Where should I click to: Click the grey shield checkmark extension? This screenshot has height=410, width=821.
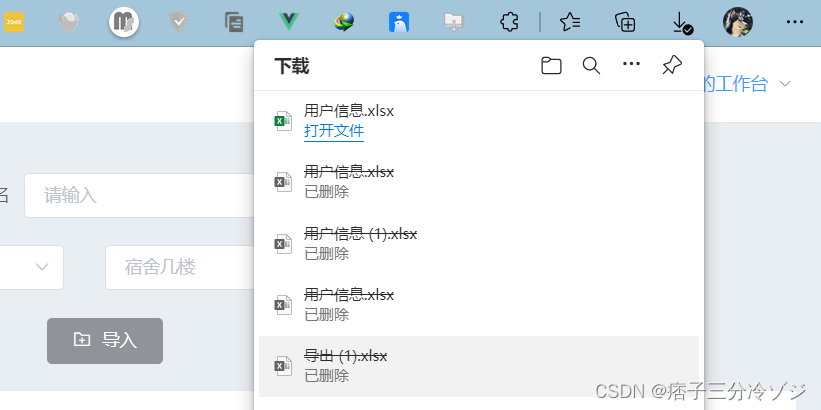coord(179,22)
